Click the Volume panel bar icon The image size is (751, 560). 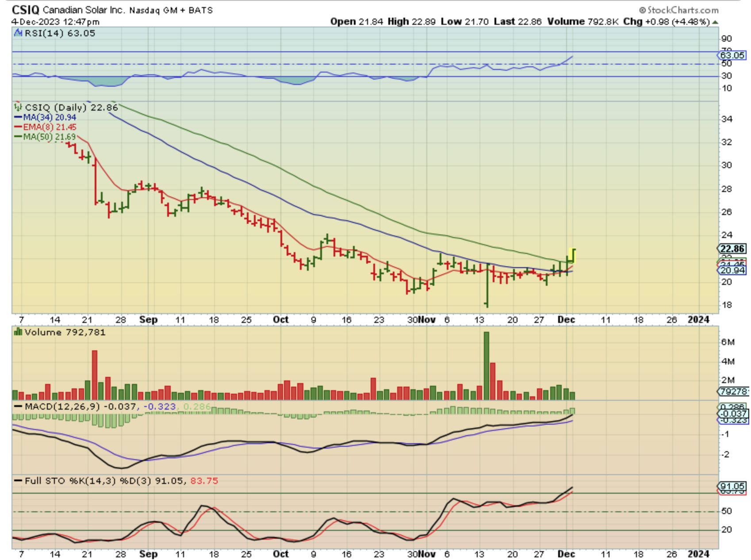18,332
